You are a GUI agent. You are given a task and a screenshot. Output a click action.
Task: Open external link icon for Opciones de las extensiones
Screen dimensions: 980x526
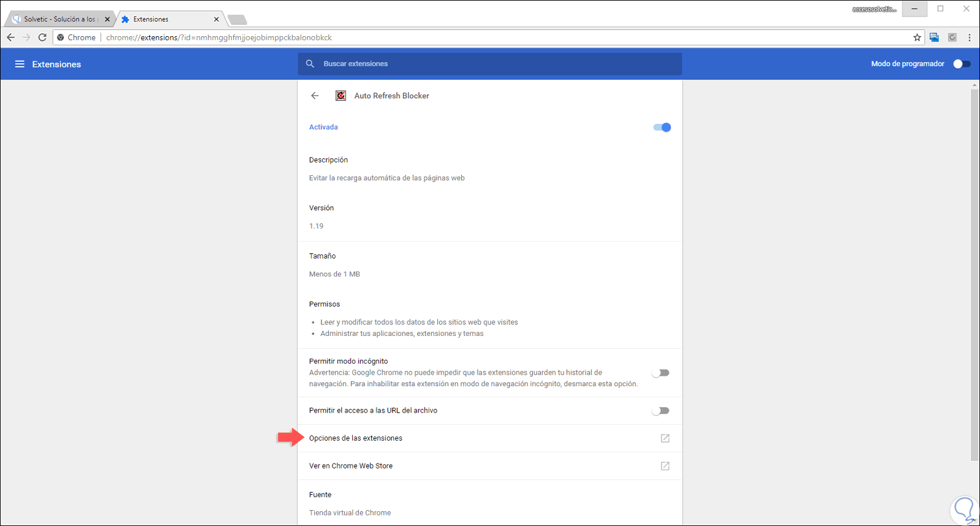665,438
